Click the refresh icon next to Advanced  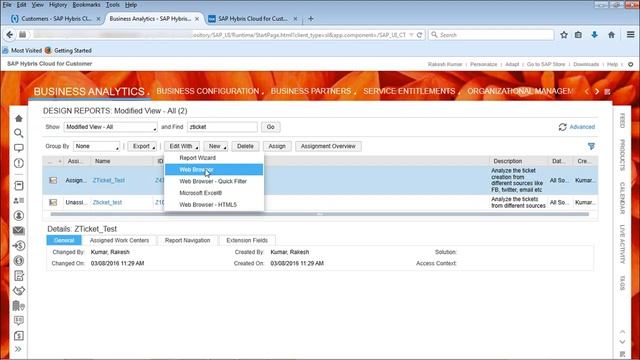(562, 127)
